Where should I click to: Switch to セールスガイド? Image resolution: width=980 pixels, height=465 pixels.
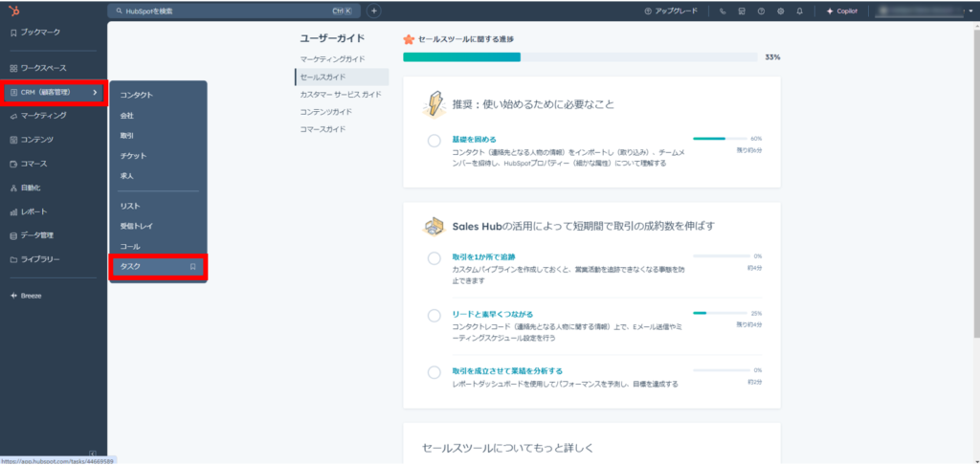342,77
